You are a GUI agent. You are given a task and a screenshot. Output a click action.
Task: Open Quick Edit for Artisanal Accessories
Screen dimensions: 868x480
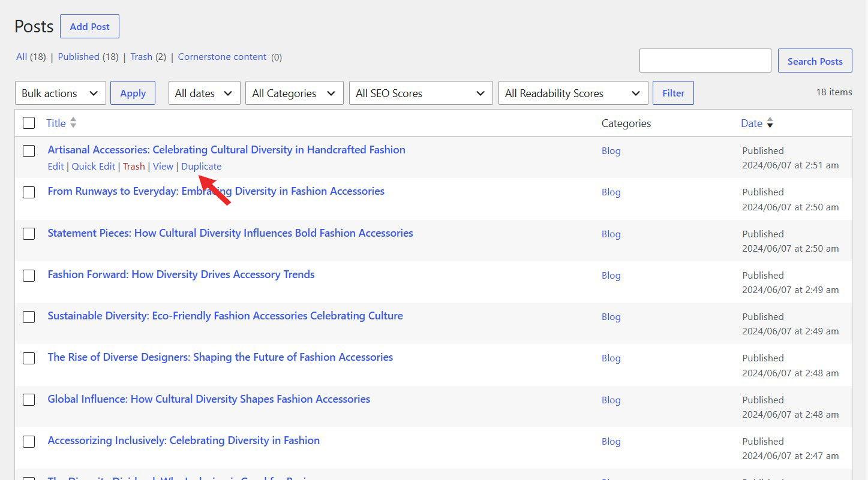click(x=94, y=167)
